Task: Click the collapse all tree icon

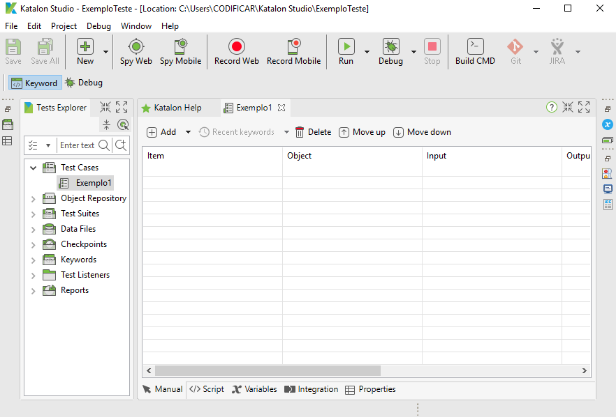Action: (106, 125)
